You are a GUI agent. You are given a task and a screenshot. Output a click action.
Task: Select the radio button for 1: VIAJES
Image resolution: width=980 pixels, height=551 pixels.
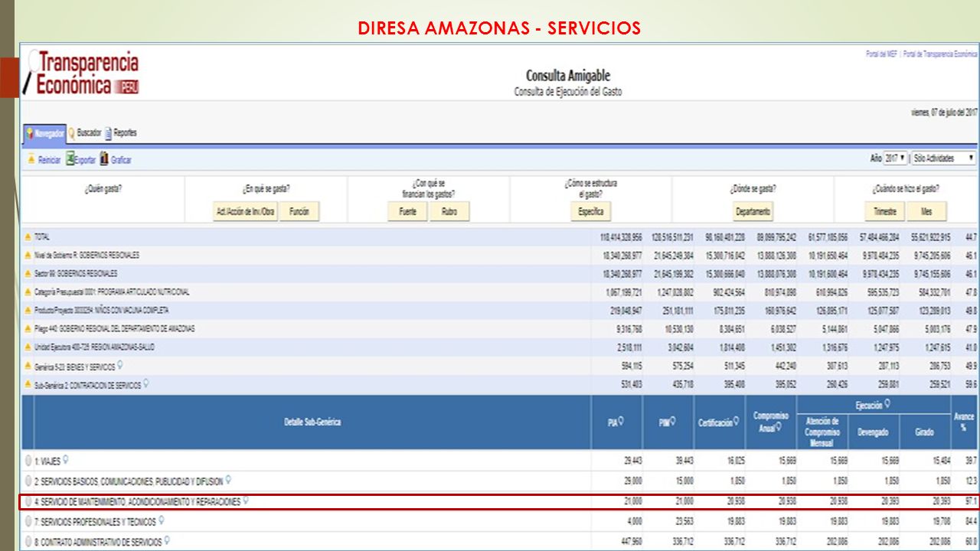28,461
